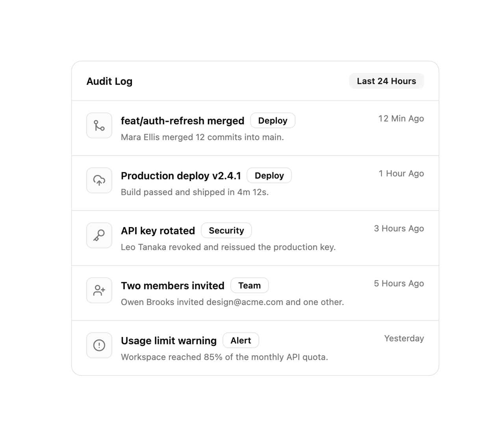
Task: Open the Usage limit warning entry
Action: point(169,340)
